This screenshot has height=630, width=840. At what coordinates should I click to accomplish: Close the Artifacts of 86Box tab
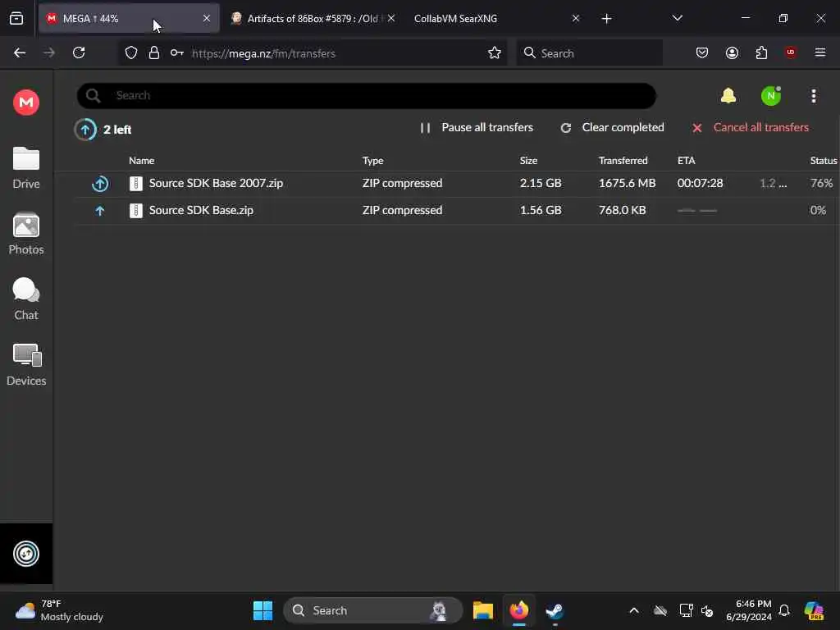pyautogui.click(x=391, y=18)
